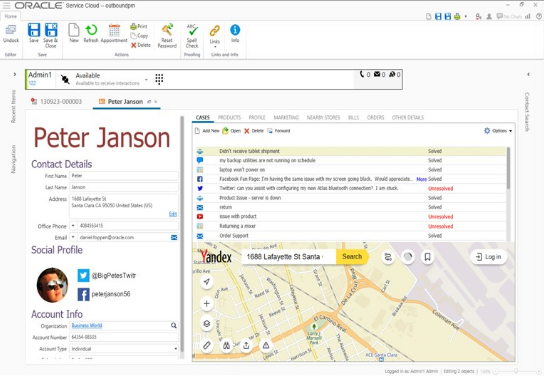This screenshot has height=376, width=544.
Task: Click Save & Close in ribbon
Action: click(x=51, y=35)
